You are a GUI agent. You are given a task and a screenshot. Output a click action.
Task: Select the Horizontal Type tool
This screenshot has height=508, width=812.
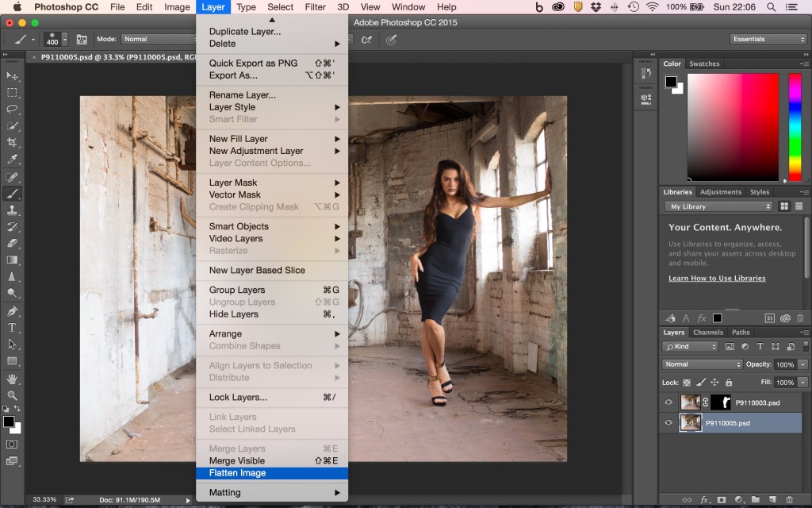11,328
